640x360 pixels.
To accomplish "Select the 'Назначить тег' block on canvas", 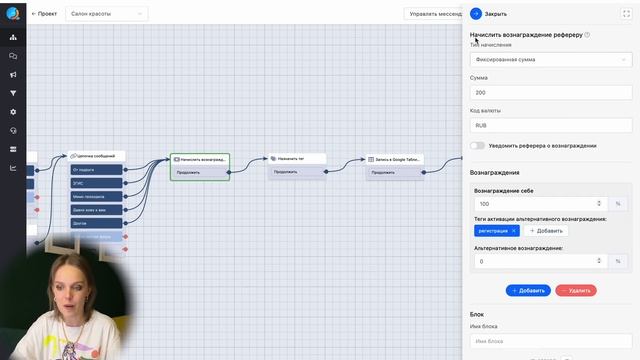I will pos(297,159).
